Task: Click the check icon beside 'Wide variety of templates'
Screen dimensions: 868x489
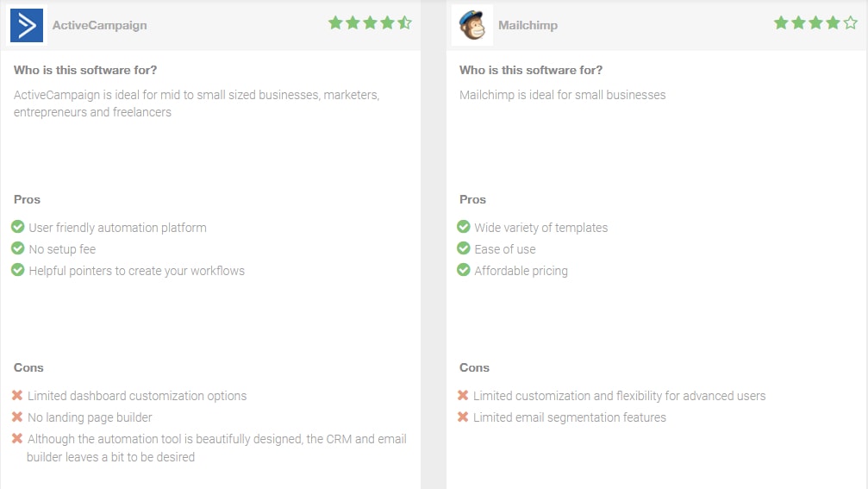Action: [x=464, y=227]
